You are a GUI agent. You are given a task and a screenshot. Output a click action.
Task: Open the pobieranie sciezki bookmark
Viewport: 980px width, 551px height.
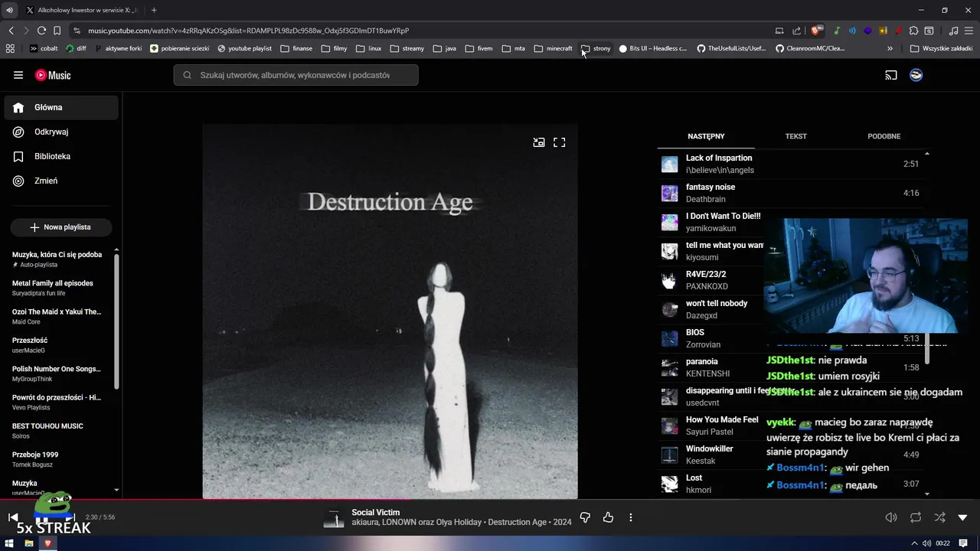click(x=180, y=48)
